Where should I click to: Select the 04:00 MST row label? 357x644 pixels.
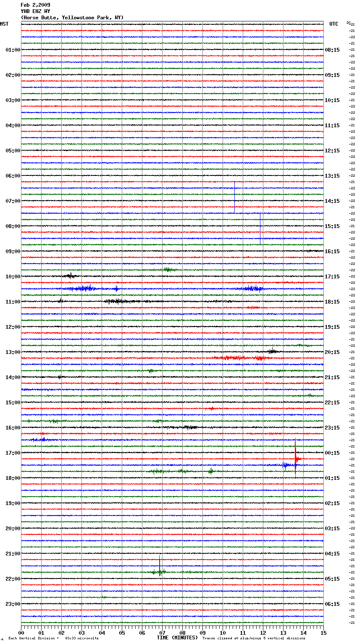pyautogui.click(x=13, y=126)
